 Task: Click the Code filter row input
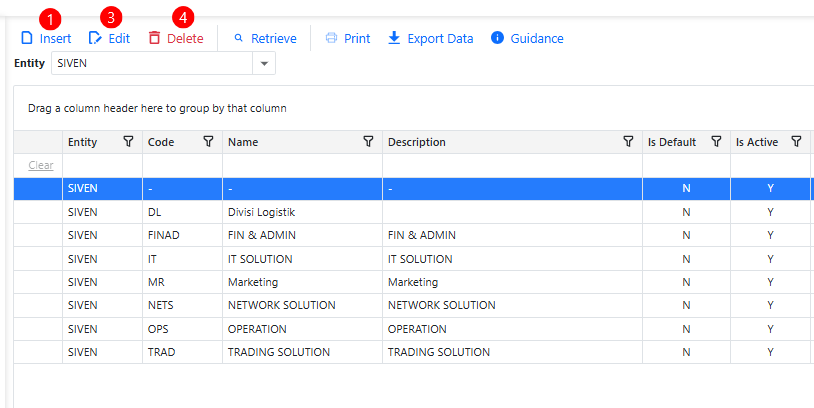[183, 166]
